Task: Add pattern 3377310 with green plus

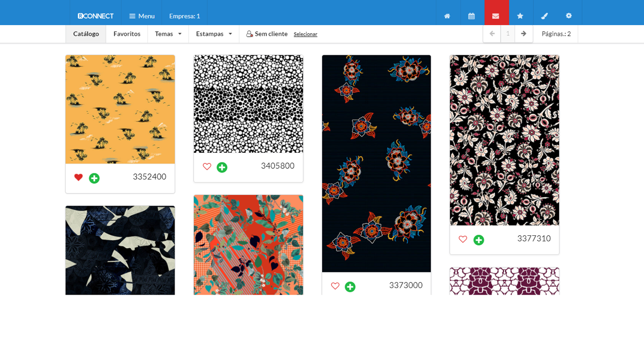Action: [478, 240]
